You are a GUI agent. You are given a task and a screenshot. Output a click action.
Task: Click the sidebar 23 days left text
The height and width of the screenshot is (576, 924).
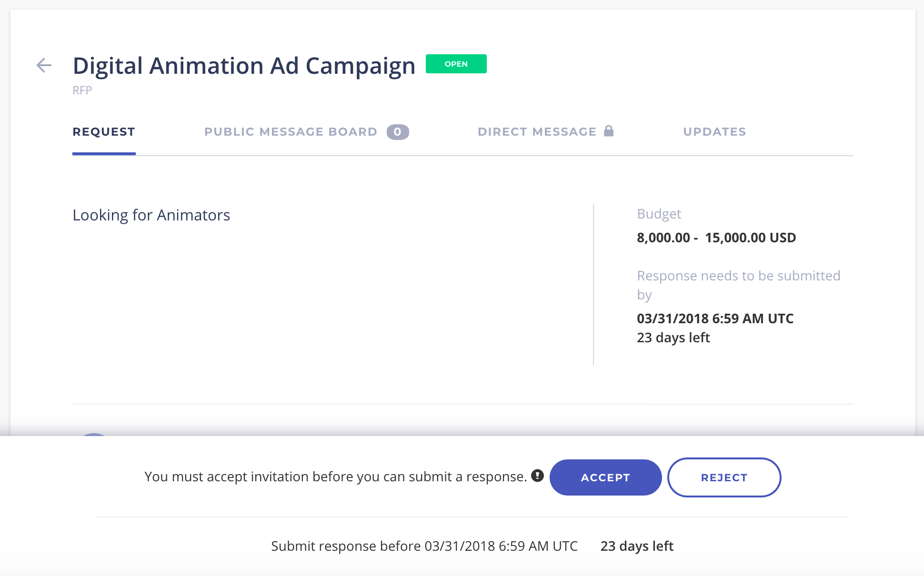[673, 338]
